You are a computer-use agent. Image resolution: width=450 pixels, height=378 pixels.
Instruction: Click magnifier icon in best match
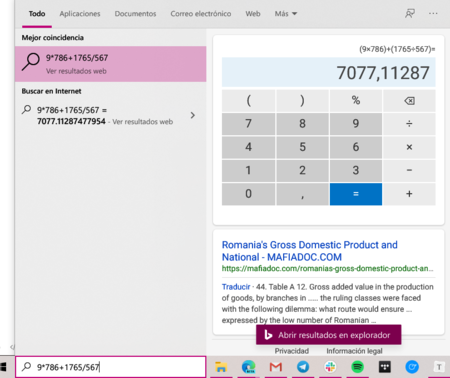click(31, 62)
